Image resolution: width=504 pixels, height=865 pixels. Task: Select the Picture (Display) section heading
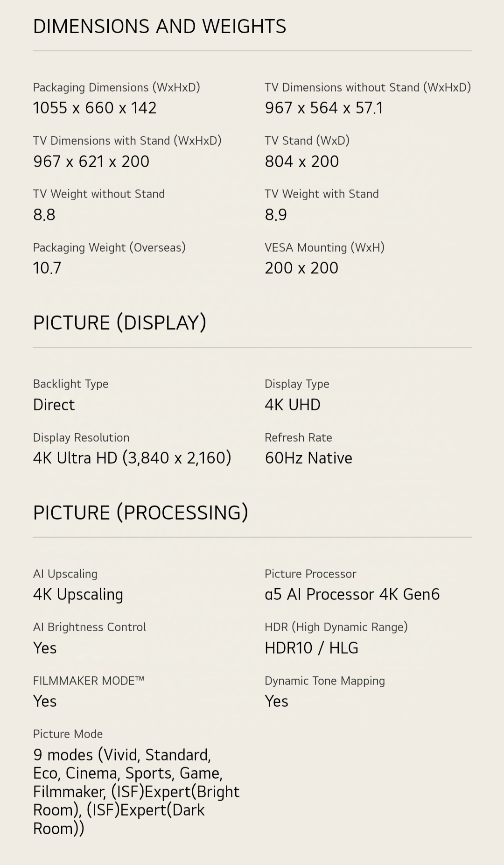coord(120,323)
